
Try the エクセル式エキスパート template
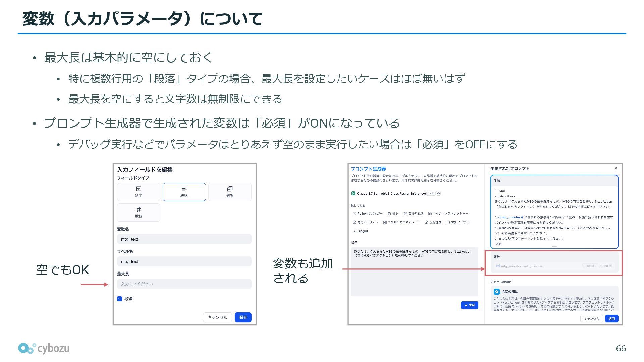pyautogui.click(x=401, y=222)
